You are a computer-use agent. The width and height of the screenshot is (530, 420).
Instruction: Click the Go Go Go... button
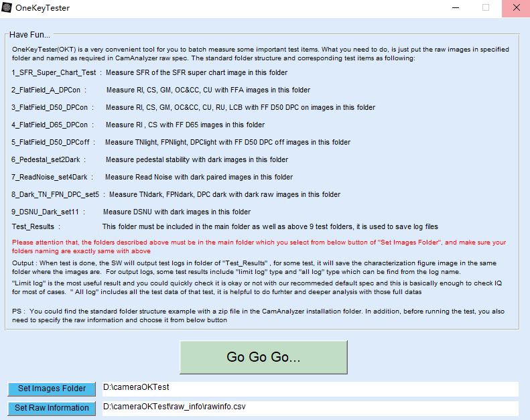click(263, 357)
